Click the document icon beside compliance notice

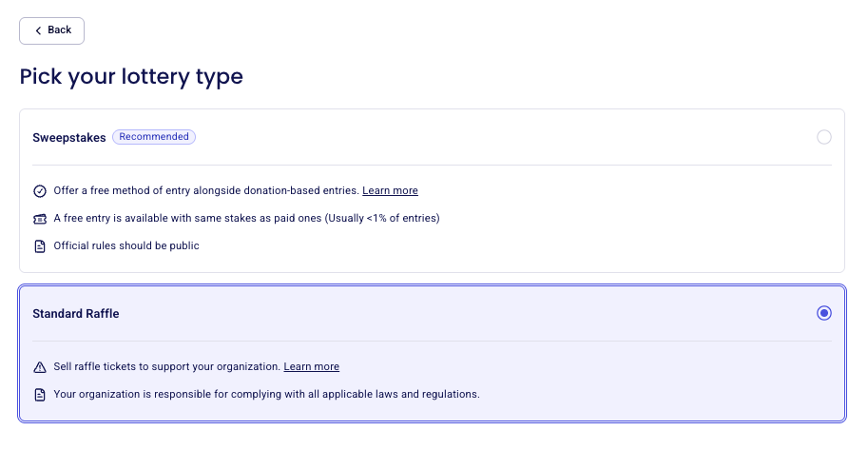tap(40, 395)
